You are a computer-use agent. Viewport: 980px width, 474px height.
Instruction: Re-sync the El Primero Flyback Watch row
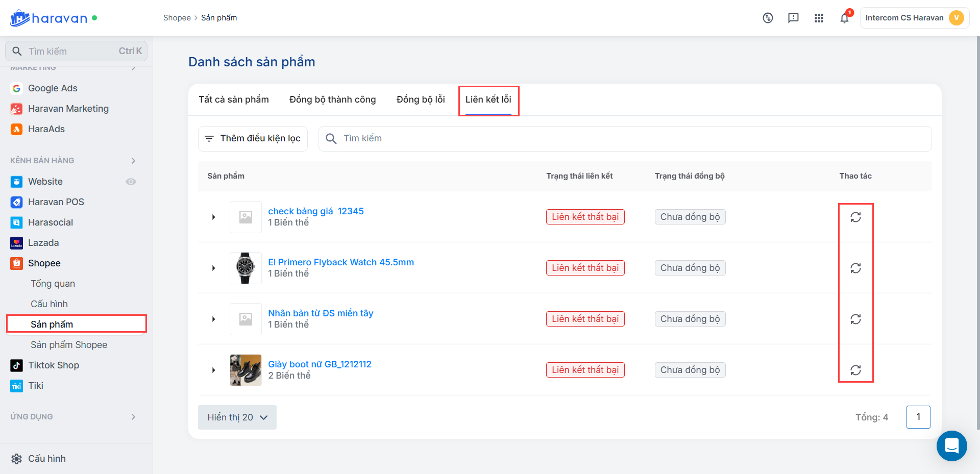855,268
